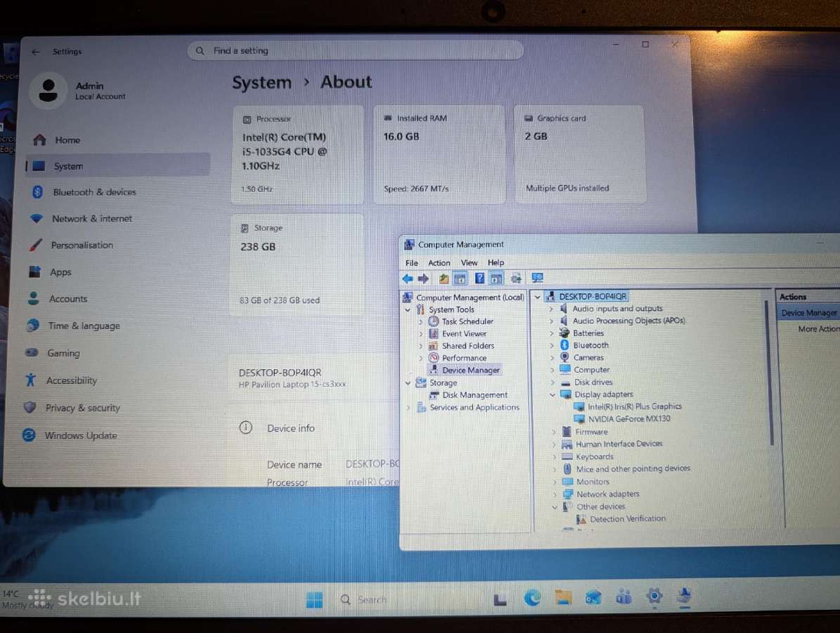Expand the Keyboards device category
The image size is (840, 633).
tap(553, 457)
